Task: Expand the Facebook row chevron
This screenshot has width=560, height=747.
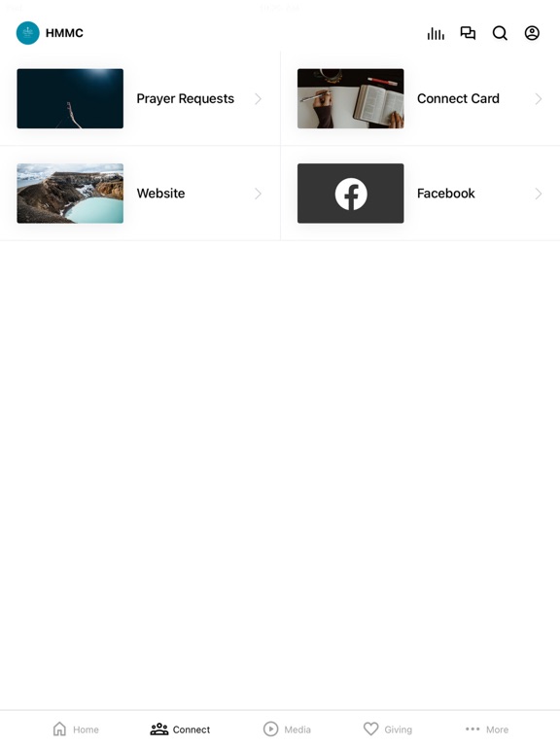Action: pos(538,194)
